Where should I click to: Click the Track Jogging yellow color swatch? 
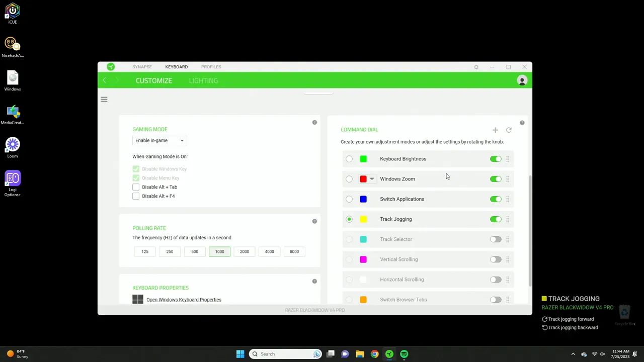363,219
